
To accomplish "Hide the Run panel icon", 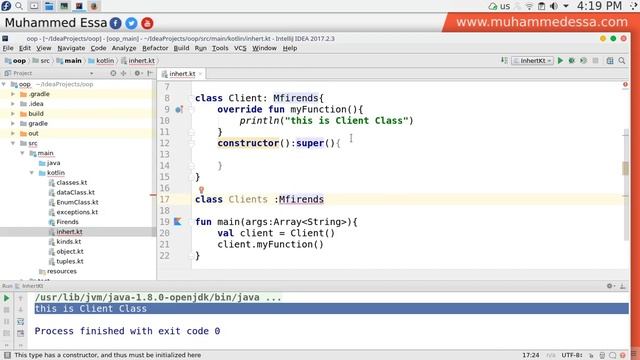I will pos(622,286).
